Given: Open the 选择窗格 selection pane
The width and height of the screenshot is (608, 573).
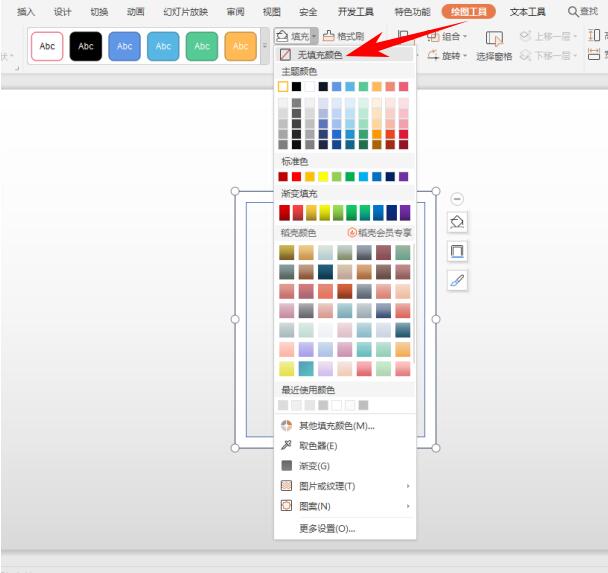Looking at the screenshot, I should click(493, 56).
